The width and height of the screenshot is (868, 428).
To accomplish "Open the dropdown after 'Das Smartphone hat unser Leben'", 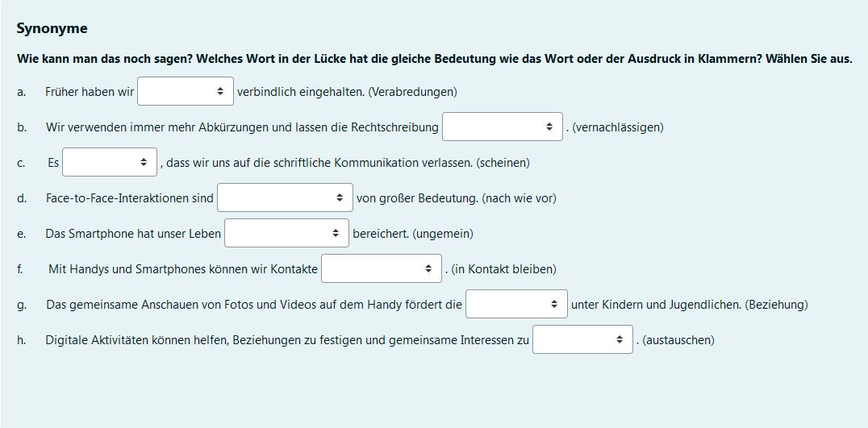I will [x=286, y=234].
